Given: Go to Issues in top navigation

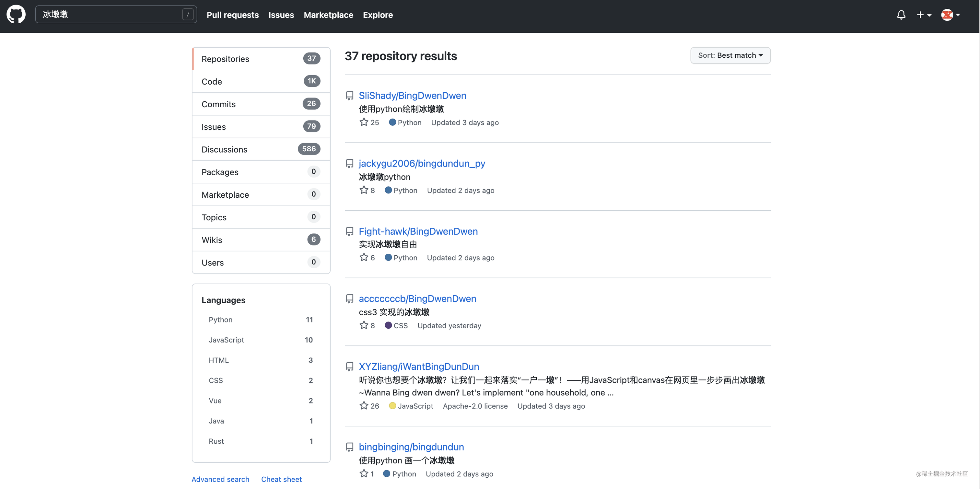Looking at the screenshot, I should pyautogui.click(x=281, y=15).
